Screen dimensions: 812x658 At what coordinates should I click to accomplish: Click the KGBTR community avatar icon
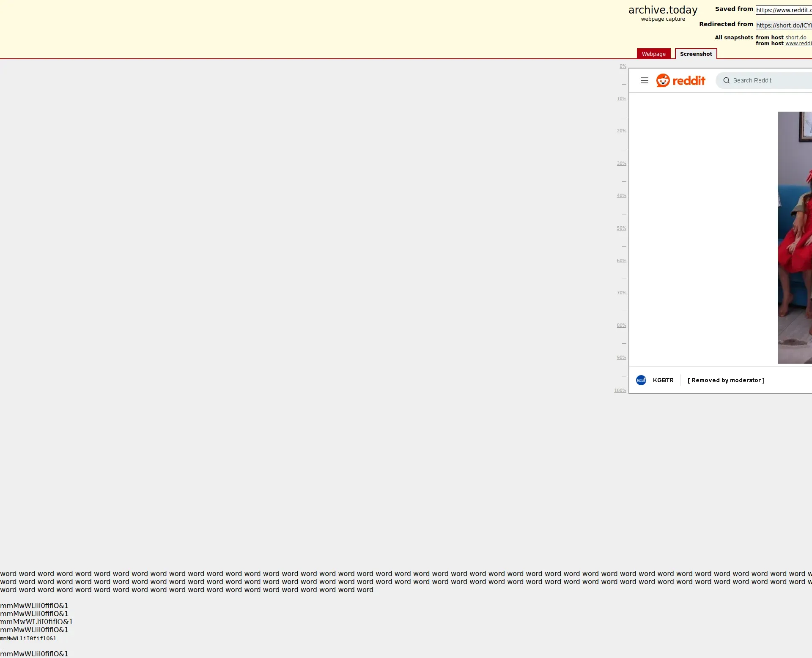(x=641, y=380)
